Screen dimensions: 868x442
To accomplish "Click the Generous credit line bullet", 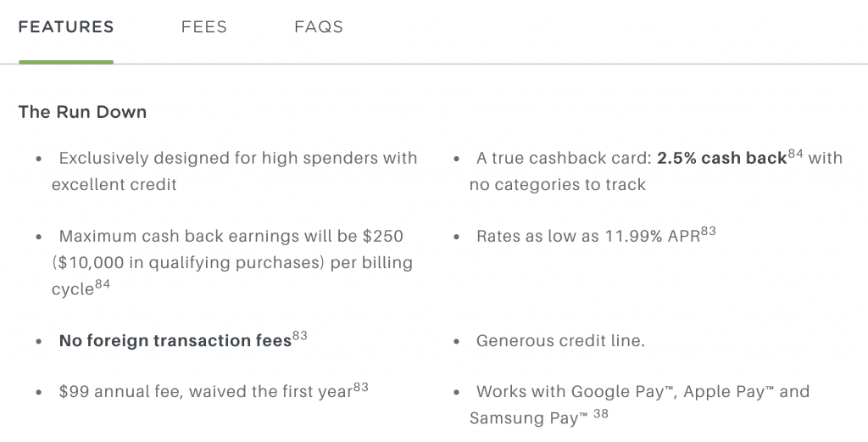I will (560, 341).
